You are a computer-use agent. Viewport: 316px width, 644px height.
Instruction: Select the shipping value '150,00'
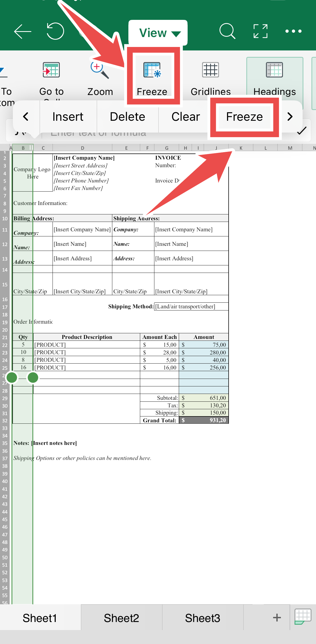coord(204,413)
